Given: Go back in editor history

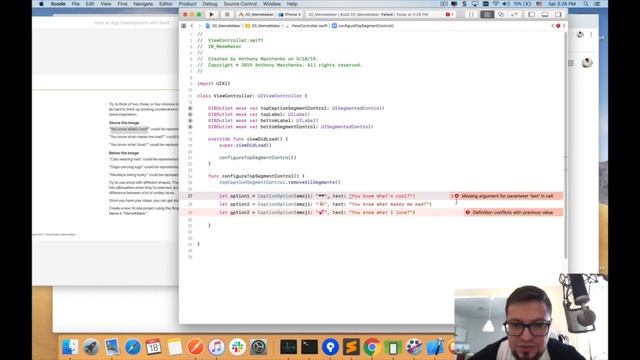Looking at the screenshot, I should click(x=192, y=26).
